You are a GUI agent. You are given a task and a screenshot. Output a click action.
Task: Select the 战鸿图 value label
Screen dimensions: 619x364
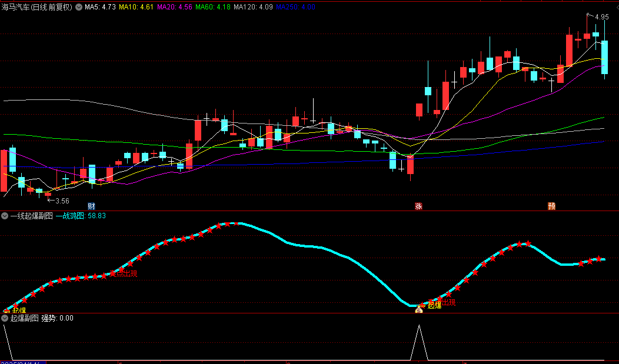point(81,216)
